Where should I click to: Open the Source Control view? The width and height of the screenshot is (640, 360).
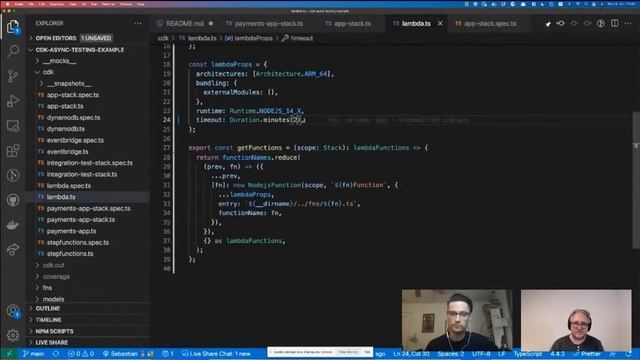point(13,76)
